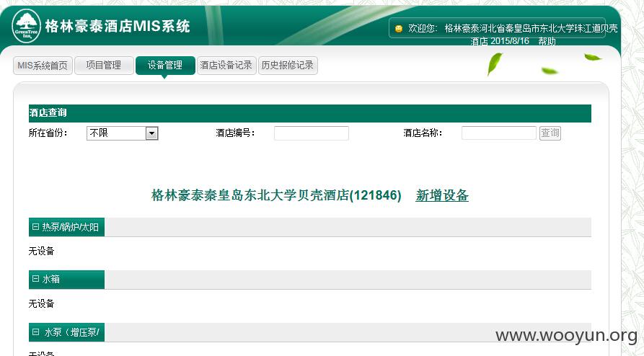
Task: Click the GreenTree Inn logo
Action: point(27,26)
